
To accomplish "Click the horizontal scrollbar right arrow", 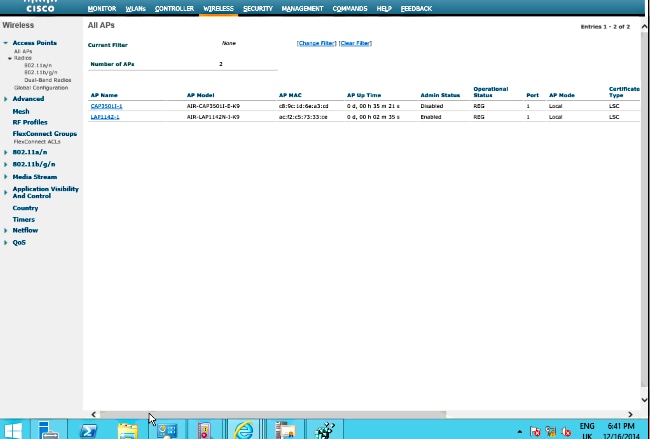I will pos(630,414).
